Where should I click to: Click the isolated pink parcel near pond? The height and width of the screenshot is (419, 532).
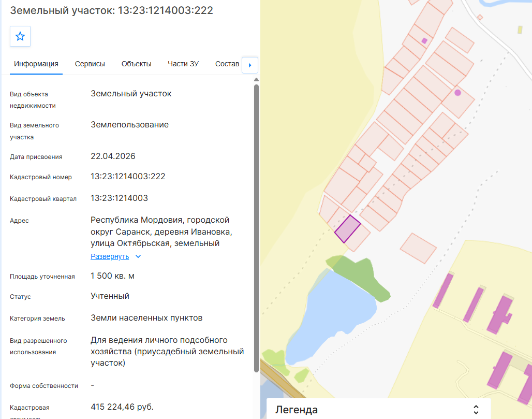(x=418, y=248)
